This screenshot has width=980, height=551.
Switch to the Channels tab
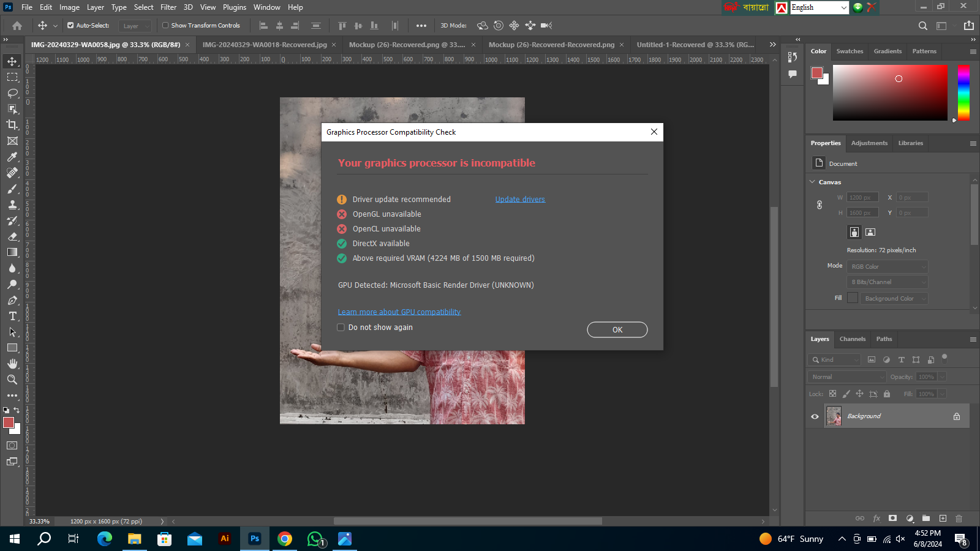[x=852, y=339]
